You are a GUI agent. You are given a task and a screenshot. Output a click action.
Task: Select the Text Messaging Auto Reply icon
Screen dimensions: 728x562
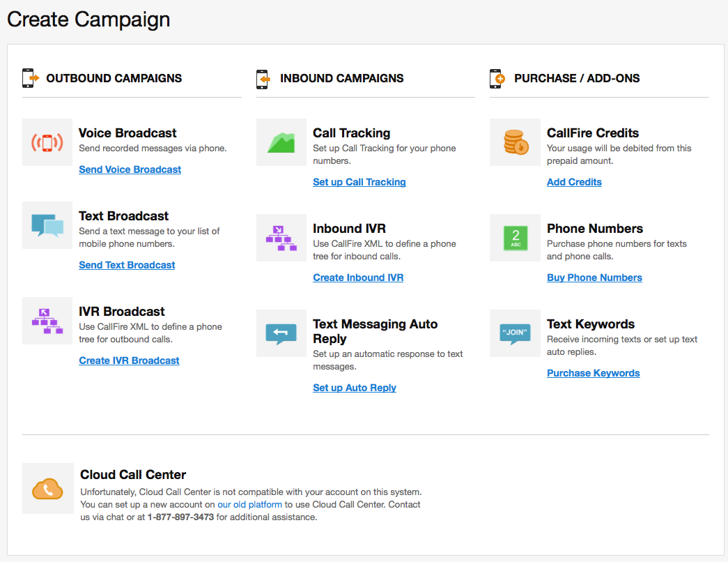coord(281,333)
